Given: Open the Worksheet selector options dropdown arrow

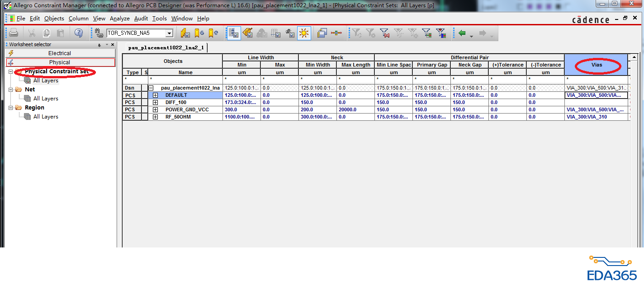Looking at the screenshot, I should point(107,45).
